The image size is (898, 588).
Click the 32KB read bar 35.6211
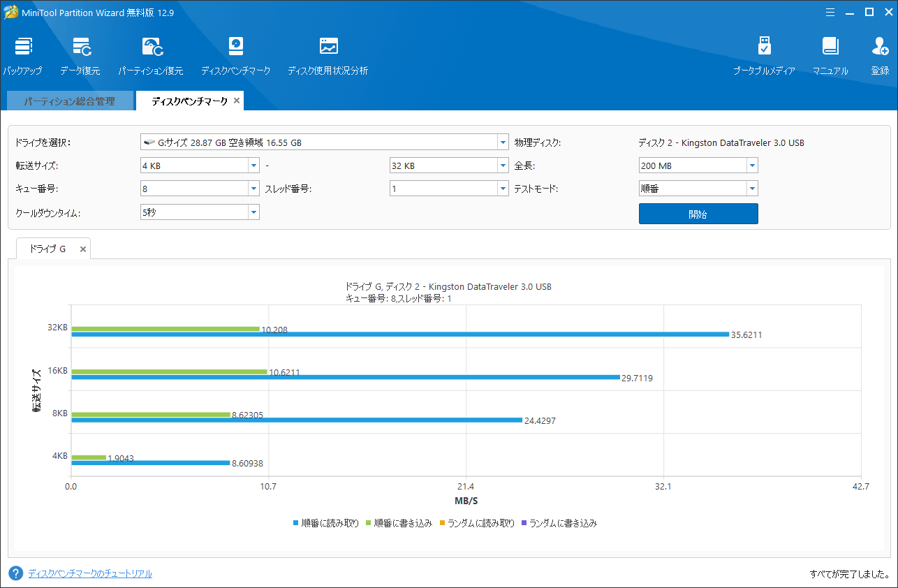tap(400, 335)
